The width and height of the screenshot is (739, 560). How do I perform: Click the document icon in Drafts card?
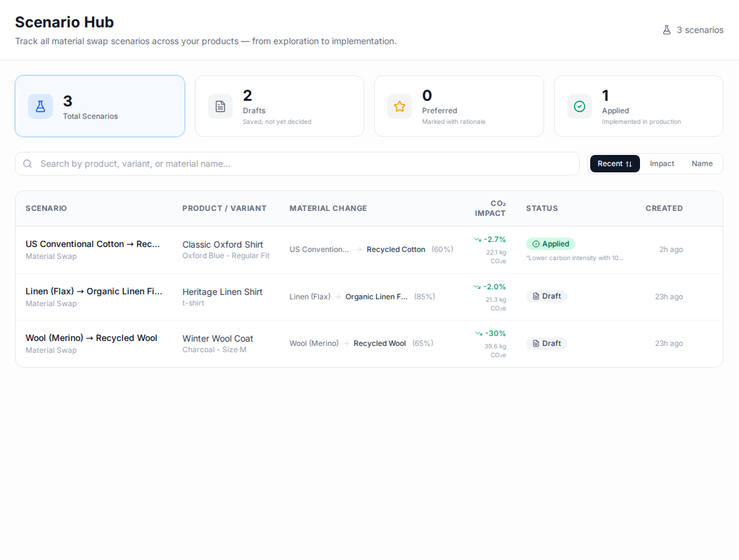pos(220,106)
